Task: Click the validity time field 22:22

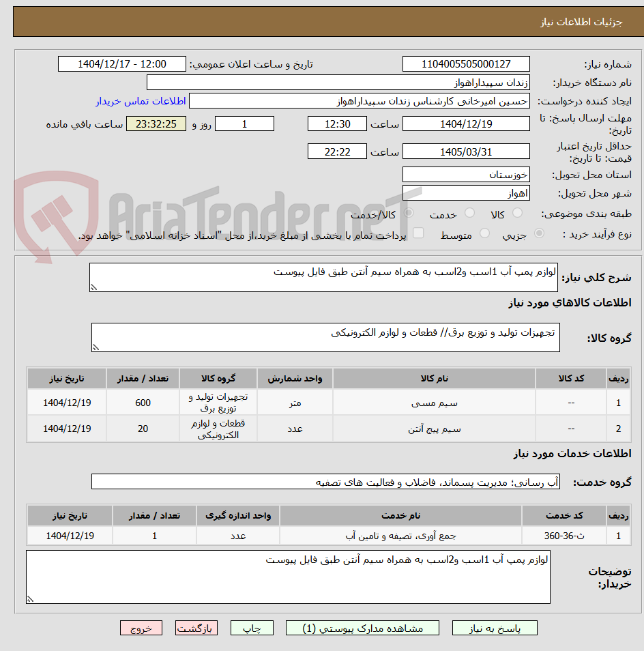Action: [338, 151]
